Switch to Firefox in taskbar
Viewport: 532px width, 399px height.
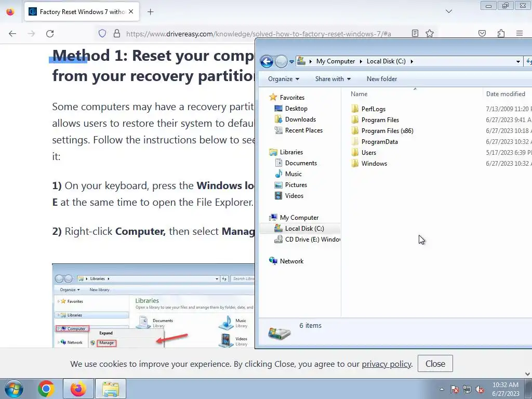(x=78, y=389)
